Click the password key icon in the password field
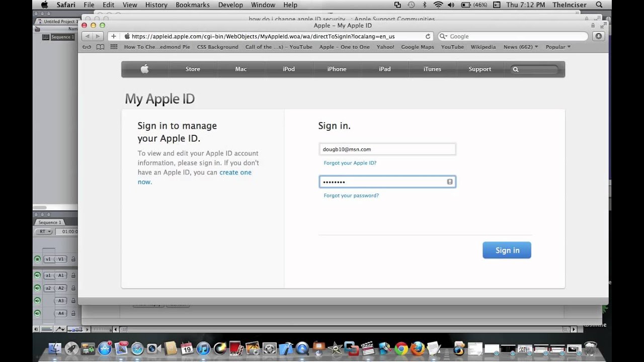 coord(450,182)
